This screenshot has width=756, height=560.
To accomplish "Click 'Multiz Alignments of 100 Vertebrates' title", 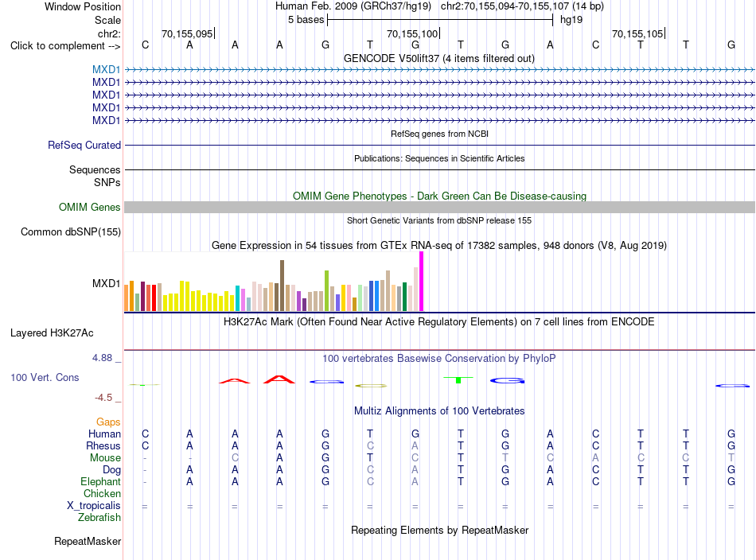I will [x=439, y=410].
